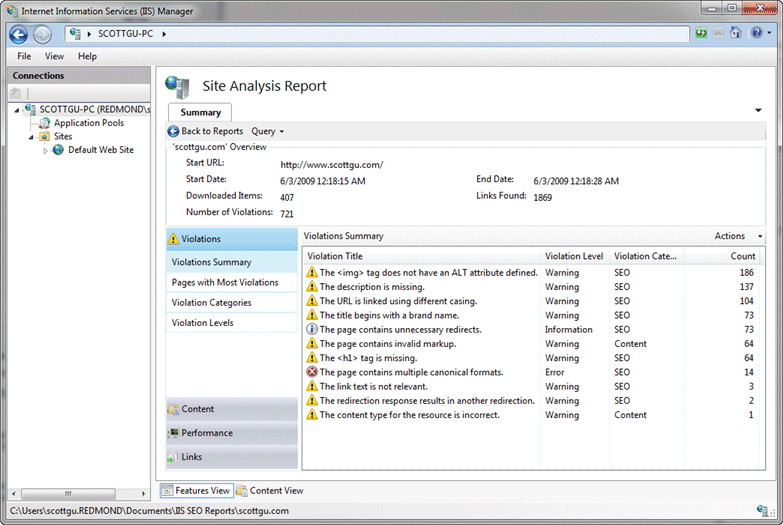This screenshot has width=783, height=525.
Task: Select 'The description is missing.' row
Action: [531, 287]
